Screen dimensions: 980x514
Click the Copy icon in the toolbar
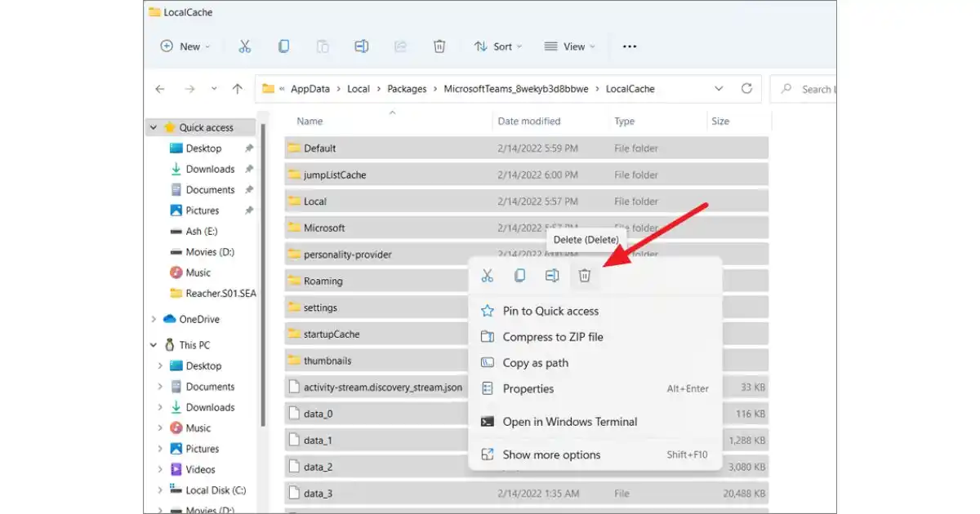pos(283,47)
